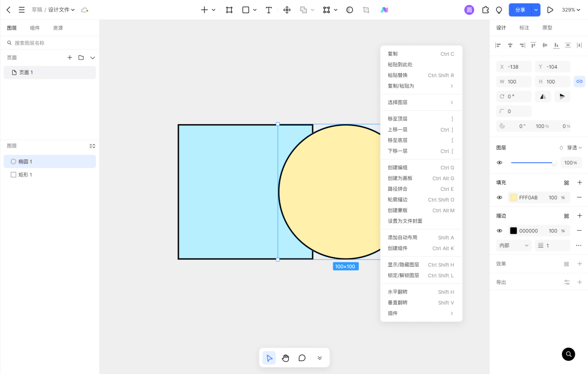Screen dimensions: 588x374
Task: Open the share button dropdown arrow
Action: coord(536,10)
